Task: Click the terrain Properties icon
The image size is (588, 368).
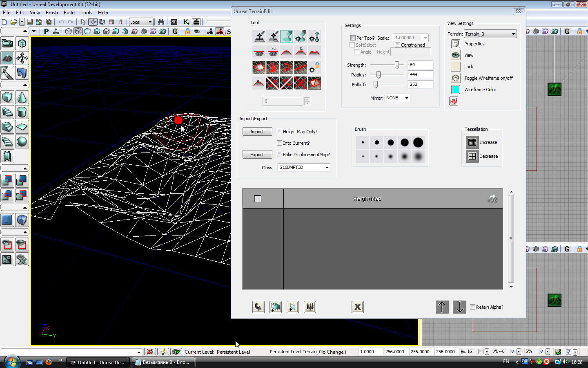Action: coord(456,44)
